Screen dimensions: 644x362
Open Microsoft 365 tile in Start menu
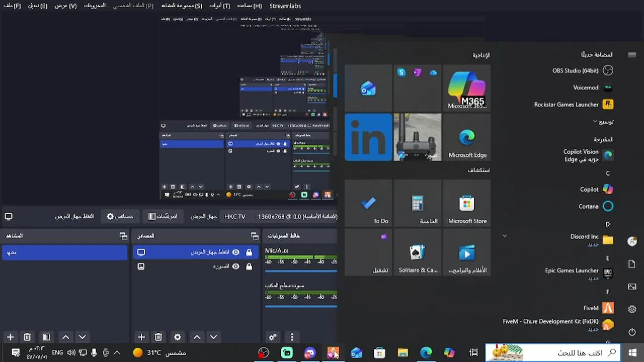coord(467,88)
